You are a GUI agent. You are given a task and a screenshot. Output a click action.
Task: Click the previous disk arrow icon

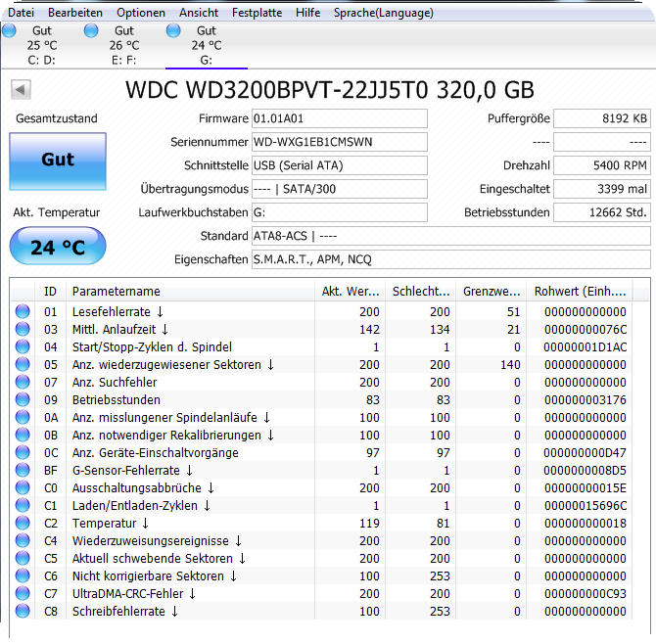[20, 90]
